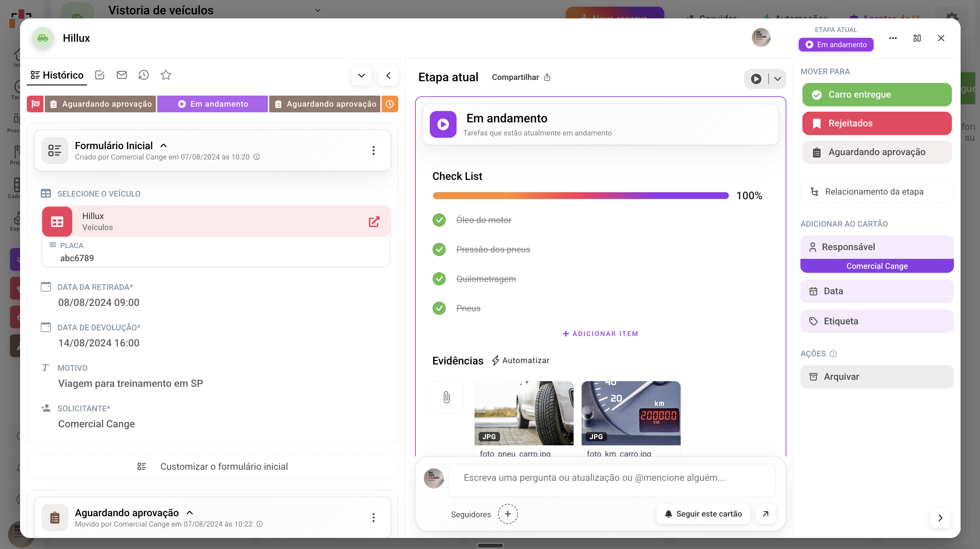
Task: Open Hillux vehicle record external link icon
Action: tap(374, 222)
